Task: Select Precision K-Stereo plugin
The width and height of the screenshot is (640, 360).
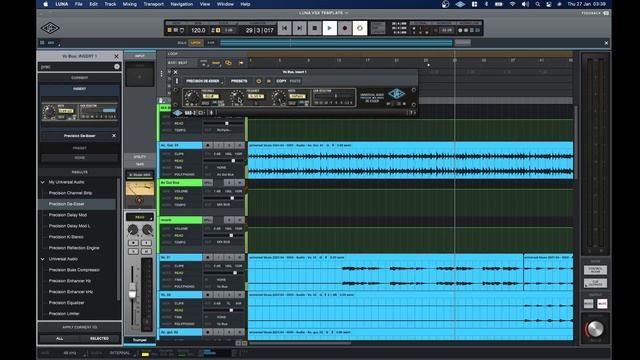Action: (x=66, y=237)
